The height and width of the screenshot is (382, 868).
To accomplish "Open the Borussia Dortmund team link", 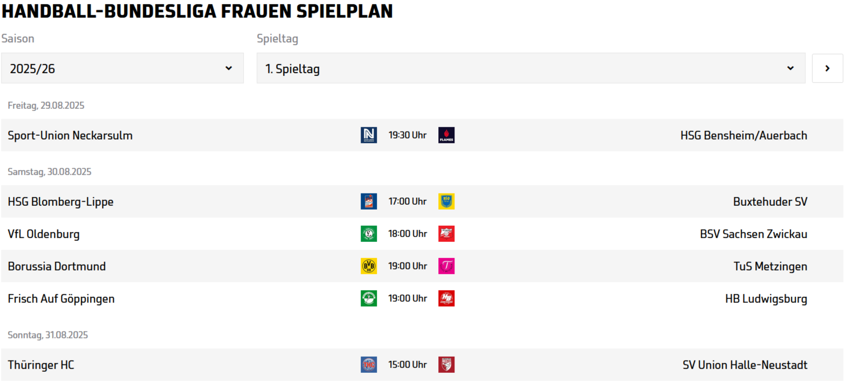I will point(57,266).
